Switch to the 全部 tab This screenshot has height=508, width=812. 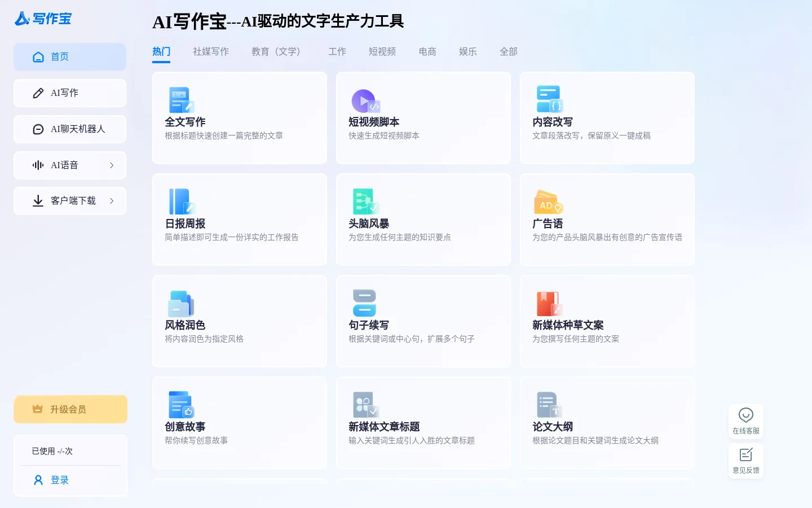[509, 51]
